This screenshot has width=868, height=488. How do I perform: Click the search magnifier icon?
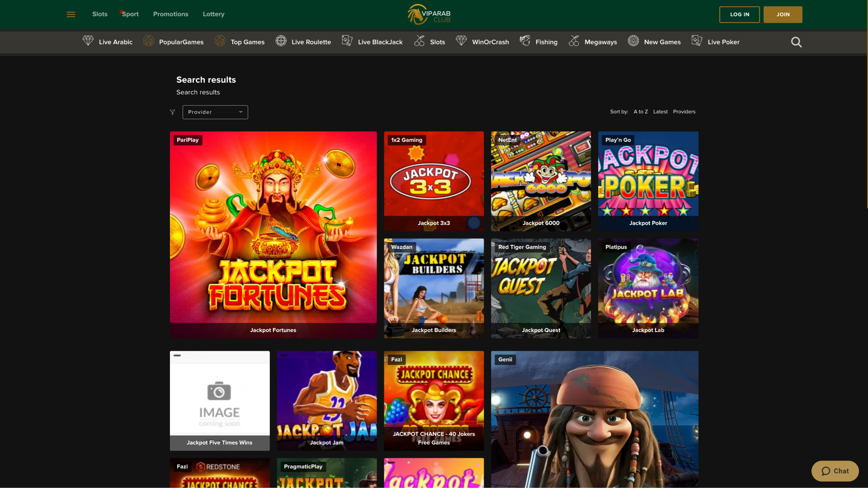796,42
